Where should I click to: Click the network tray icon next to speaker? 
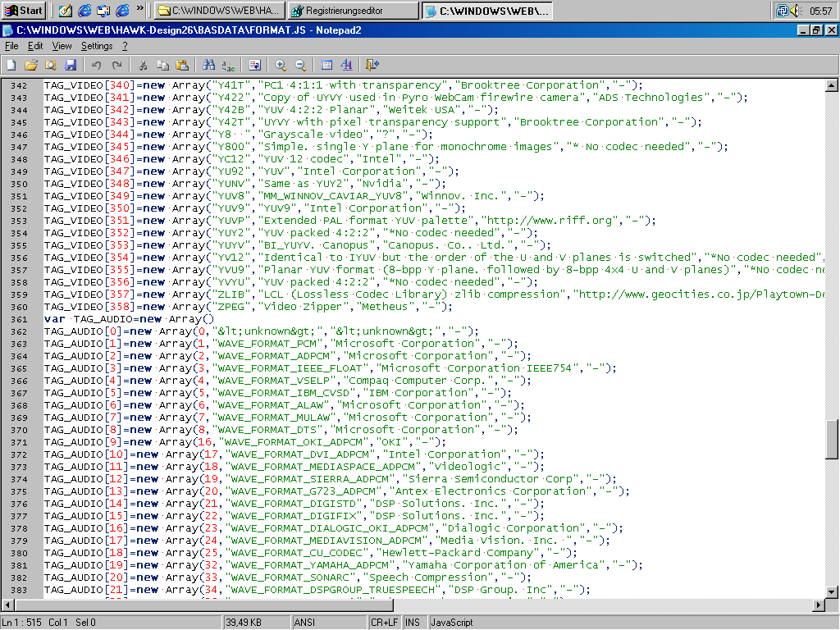coord(782,10)
